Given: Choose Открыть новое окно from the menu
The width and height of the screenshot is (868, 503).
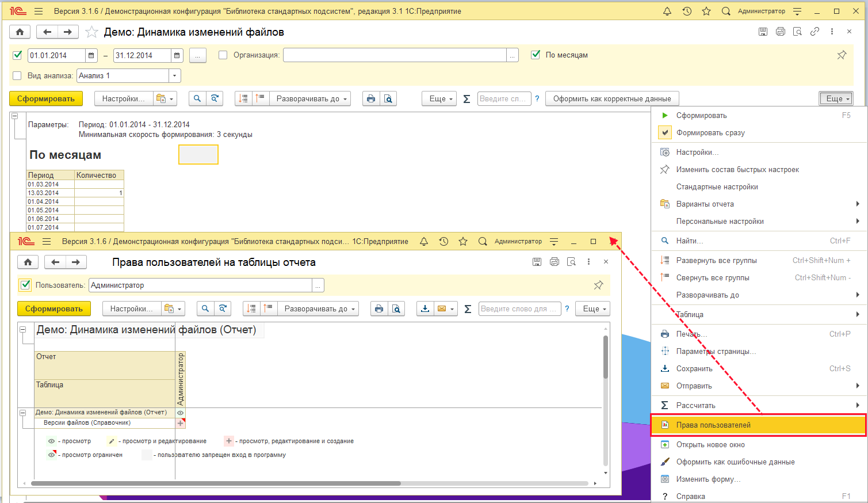Looking at the screenshot, I should [759, 444].
